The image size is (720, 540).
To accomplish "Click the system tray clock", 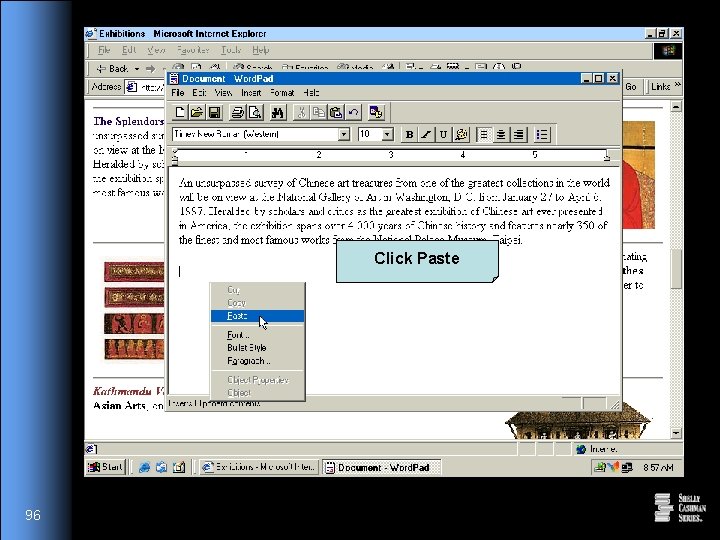I will pyautogui.click(x=658, y=467).
